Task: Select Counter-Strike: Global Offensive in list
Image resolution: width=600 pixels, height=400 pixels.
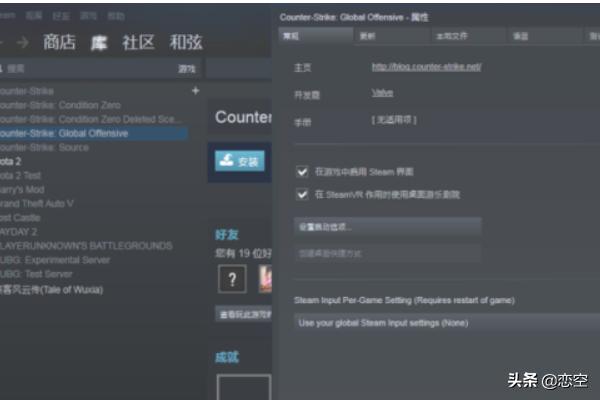Action: (x=93, y=134)
